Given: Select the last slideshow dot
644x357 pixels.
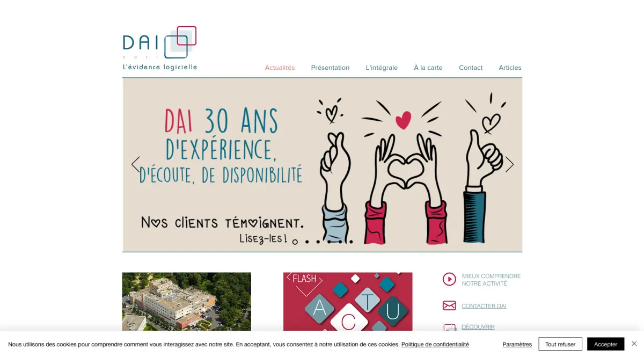Looking at the screenshot, I should [351, 242].
